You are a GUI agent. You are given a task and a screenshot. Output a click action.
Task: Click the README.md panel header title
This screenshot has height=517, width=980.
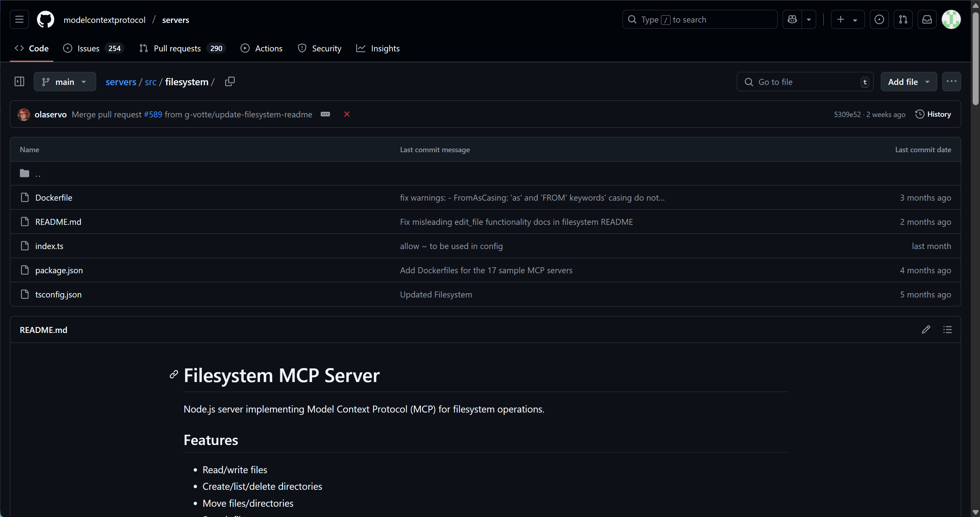point(43,330)
